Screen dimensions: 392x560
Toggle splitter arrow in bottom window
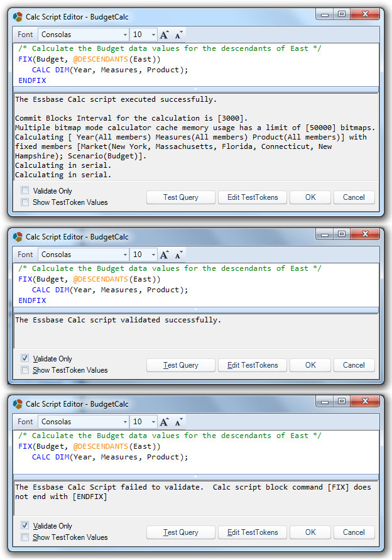click(195, 476)
